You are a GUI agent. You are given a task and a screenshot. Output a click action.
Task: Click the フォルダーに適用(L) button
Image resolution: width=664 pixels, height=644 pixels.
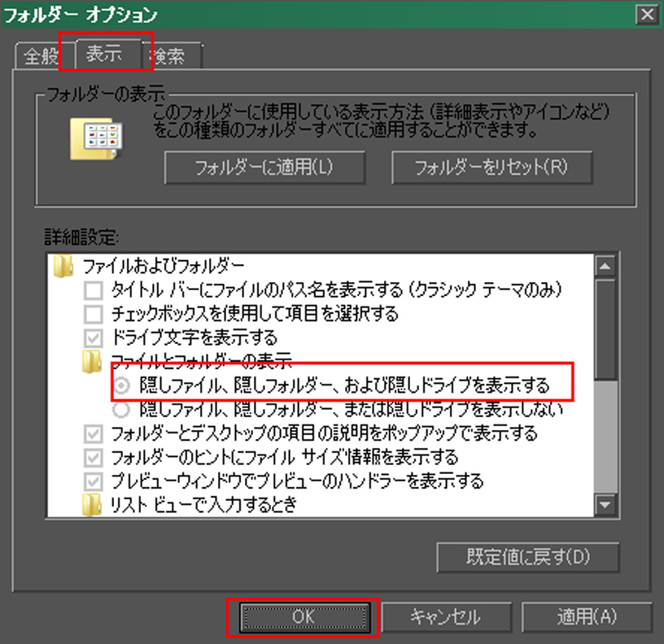point(264,168)
